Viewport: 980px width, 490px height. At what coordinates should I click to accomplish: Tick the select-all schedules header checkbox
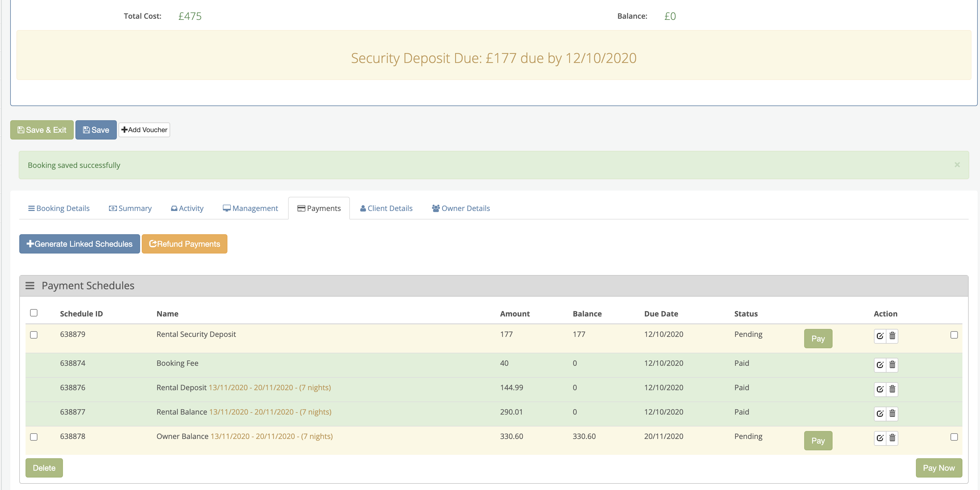[x=34, y=313]
